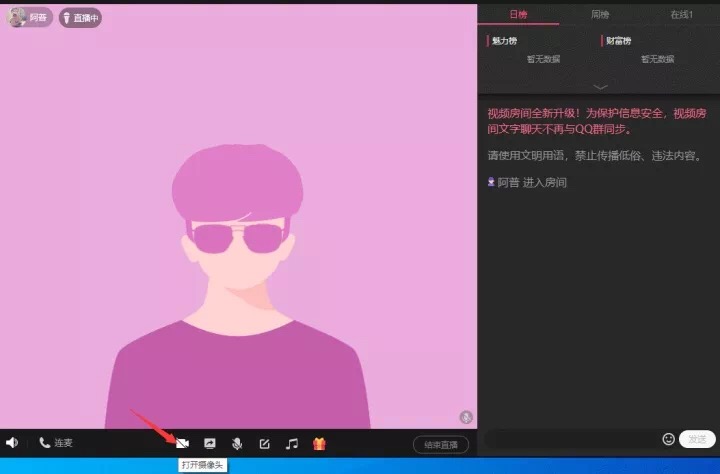Turn on the camera (打开摄像头)
The image size is (720, 474).
pyautogui.click(x=182, y=443)
